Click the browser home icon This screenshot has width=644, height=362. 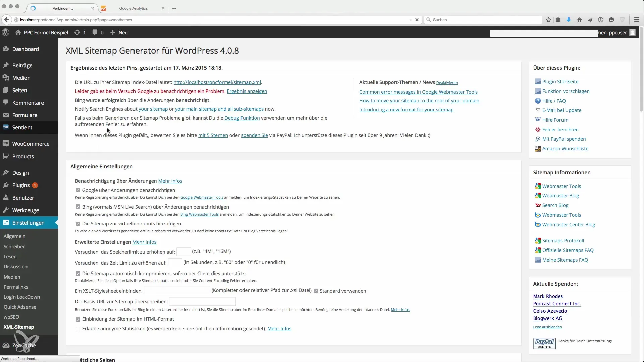tap(579, 20)
